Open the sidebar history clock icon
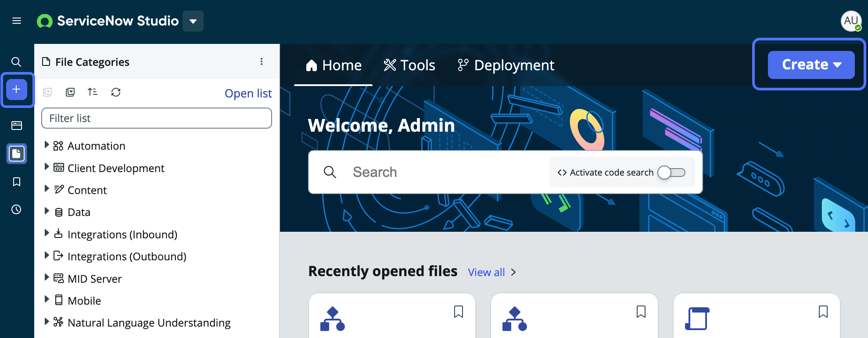The width and height of the screenshot is (868, 338). (x=16, y=209)
